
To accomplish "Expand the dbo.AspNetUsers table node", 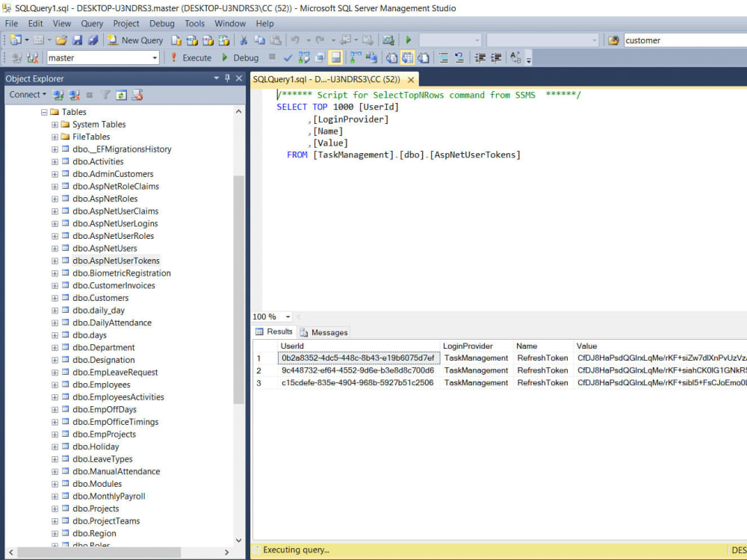I will pyautogui.click(x=55, y=249).
